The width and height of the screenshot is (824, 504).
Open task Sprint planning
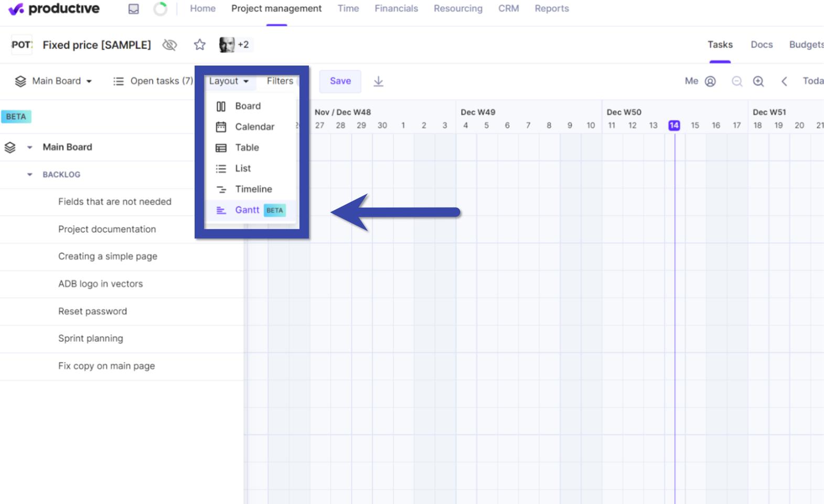90,339
